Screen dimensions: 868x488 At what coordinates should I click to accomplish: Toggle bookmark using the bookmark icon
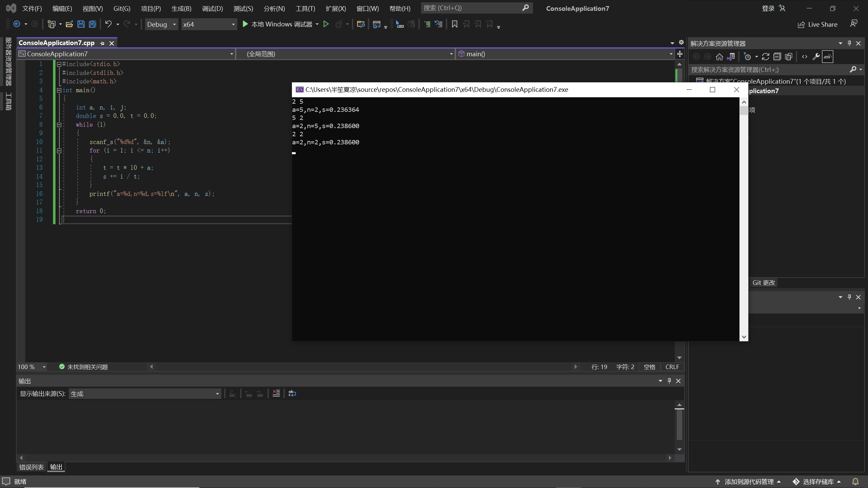(455, 24)
